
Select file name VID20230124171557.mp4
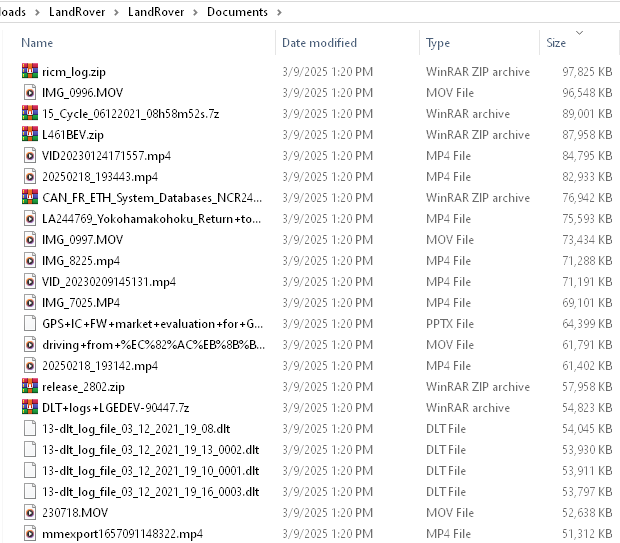106,156
